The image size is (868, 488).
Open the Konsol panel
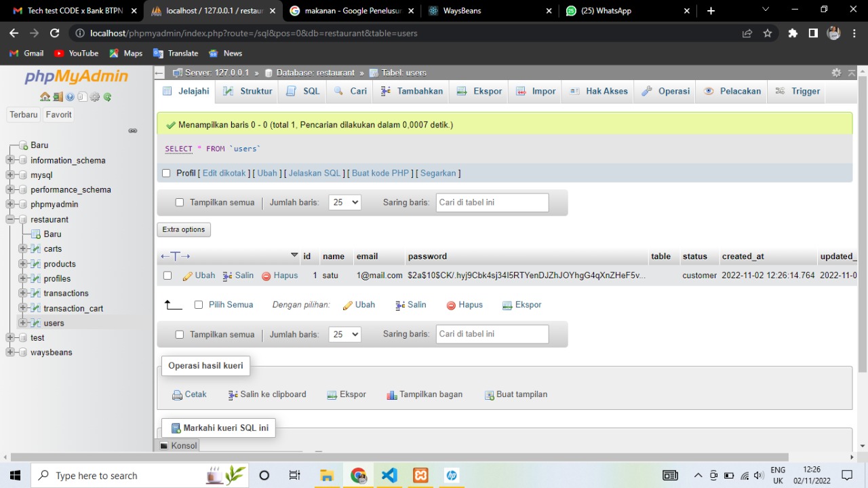(178, 446)
